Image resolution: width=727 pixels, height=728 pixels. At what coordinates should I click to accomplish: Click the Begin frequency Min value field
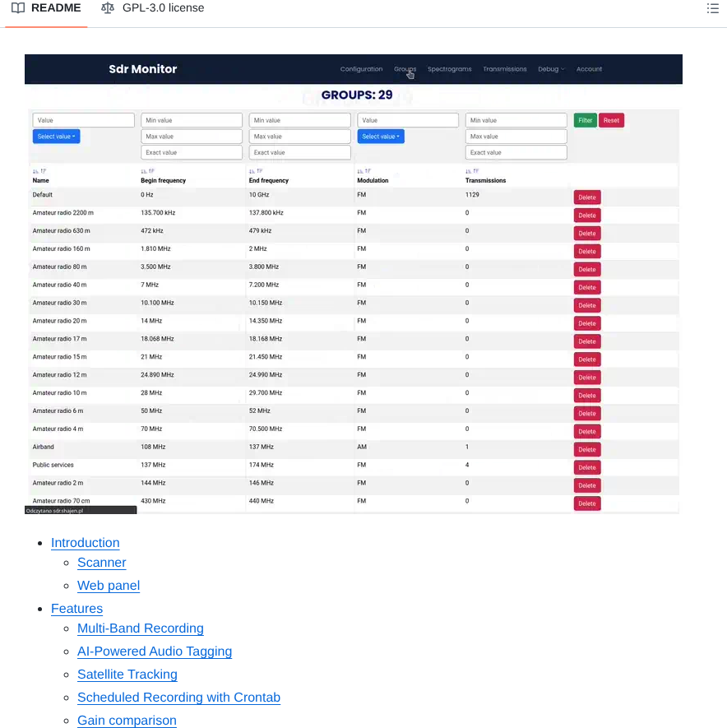(x=192, y=121)
